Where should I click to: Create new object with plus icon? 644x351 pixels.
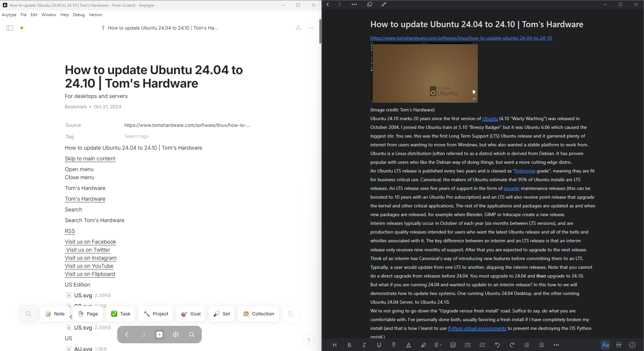pos(159,335)
